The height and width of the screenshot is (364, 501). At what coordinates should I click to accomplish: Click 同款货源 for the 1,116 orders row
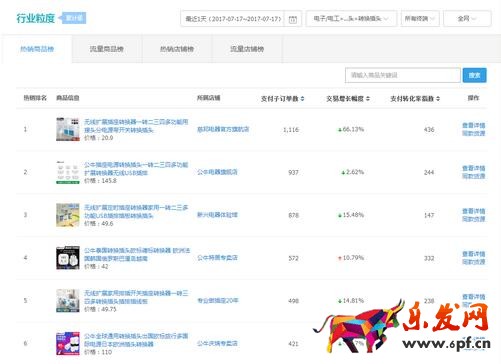(474, 133)
